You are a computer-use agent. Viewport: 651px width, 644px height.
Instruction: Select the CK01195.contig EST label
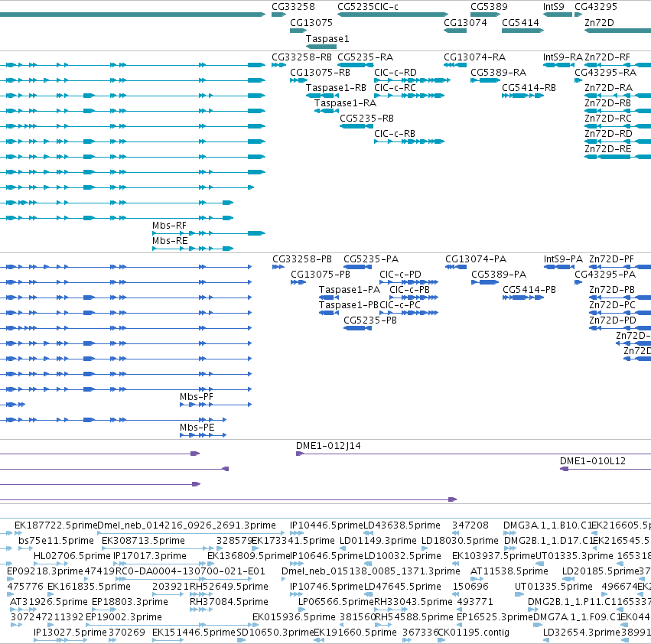click(474, 633)
